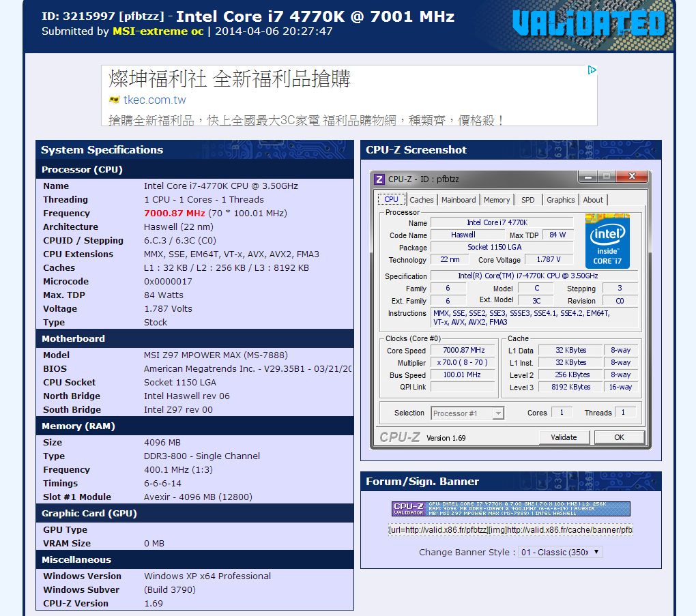Click the AdChoices icon on the ad banner

(592, 70)
